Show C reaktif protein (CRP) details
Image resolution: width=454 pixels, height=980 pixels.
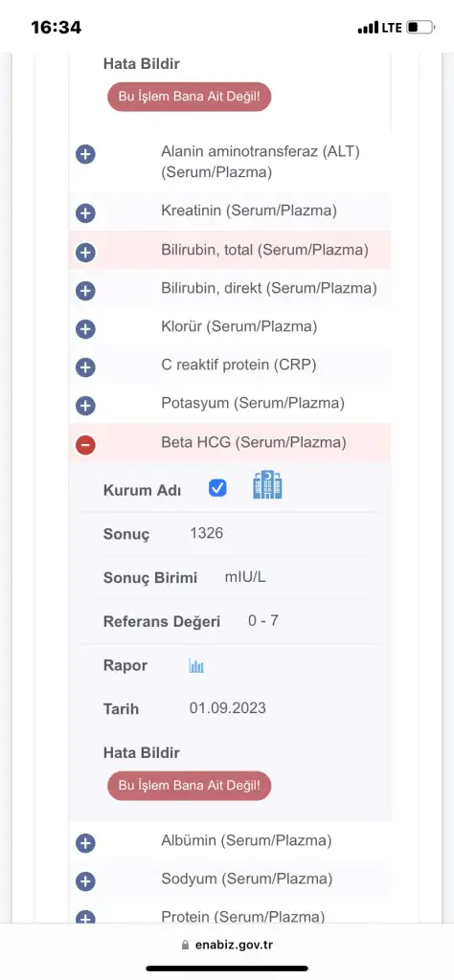85,367
